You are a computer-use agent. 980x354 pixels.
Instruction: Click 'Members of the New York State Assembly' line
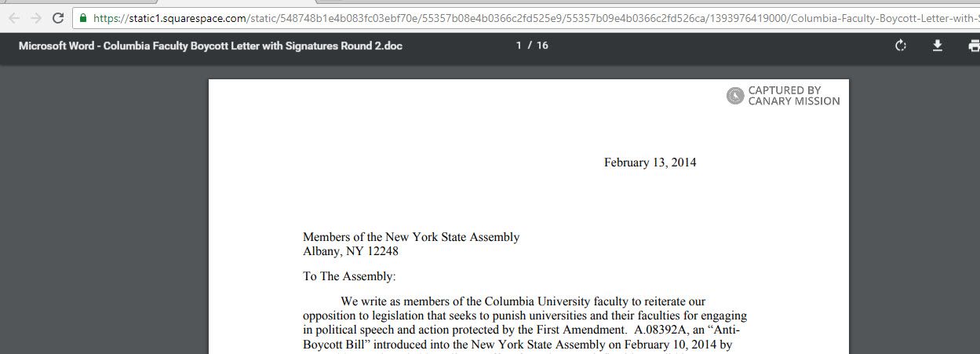[x=411, y=237]
